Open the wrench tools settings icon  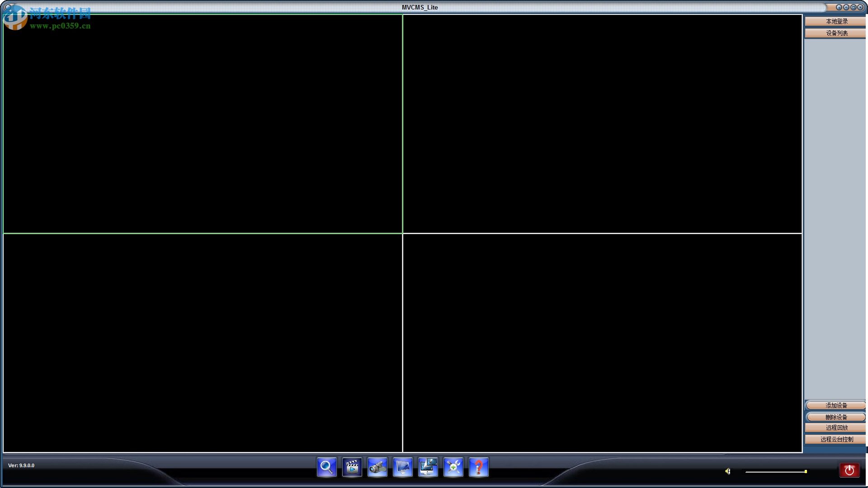pos(453,467)
